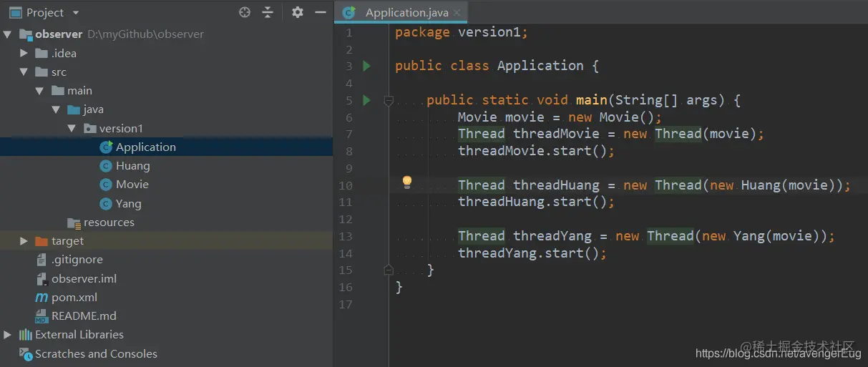Click class icon on Application.java tab
868x367 pixels.
(349, 13)
